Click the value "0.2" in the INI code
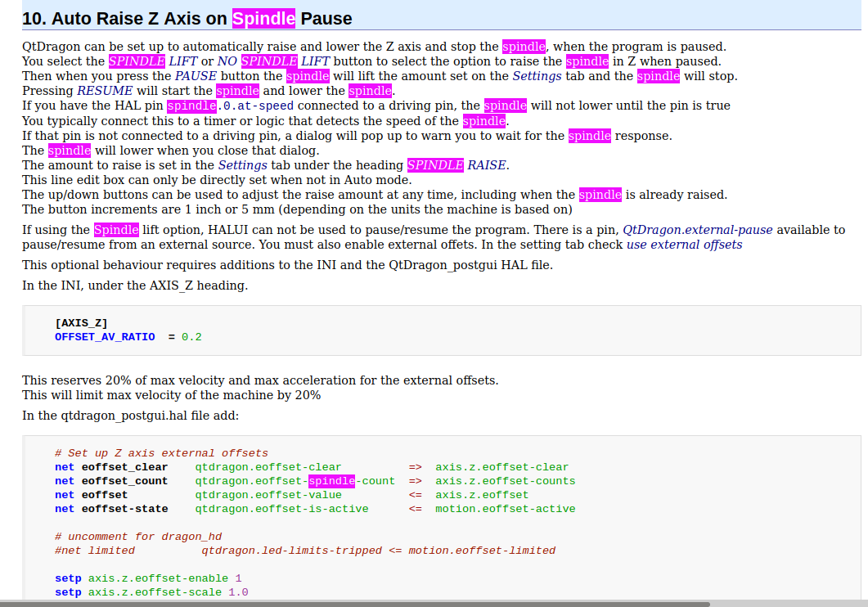Viewport: 868px width, 607px height. [191, 337]
